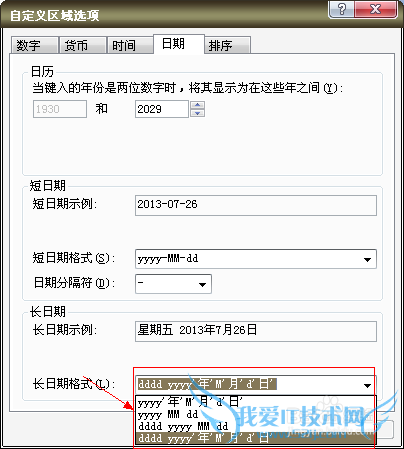Viewport: 404px width, 449px height.
Task: Increase the ending year with up arrow
Action: pyautogui.click(x=198, y=105)
